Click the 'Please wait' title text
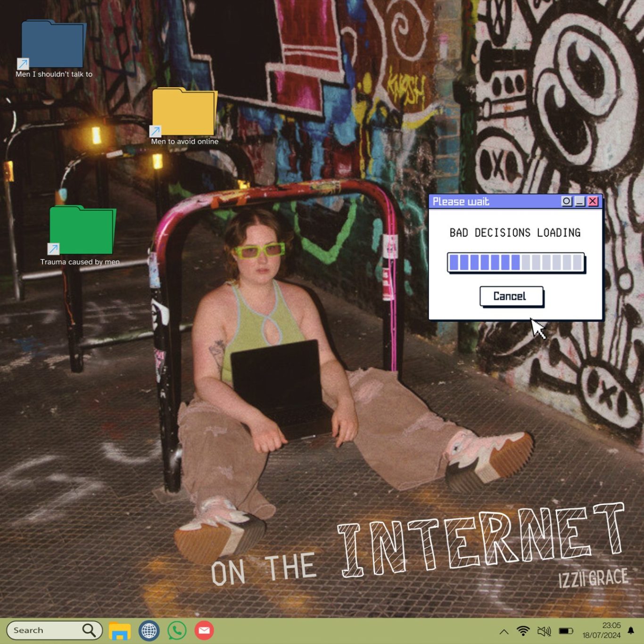This screenshot has height=644, width=644. (x=461, y=202)
